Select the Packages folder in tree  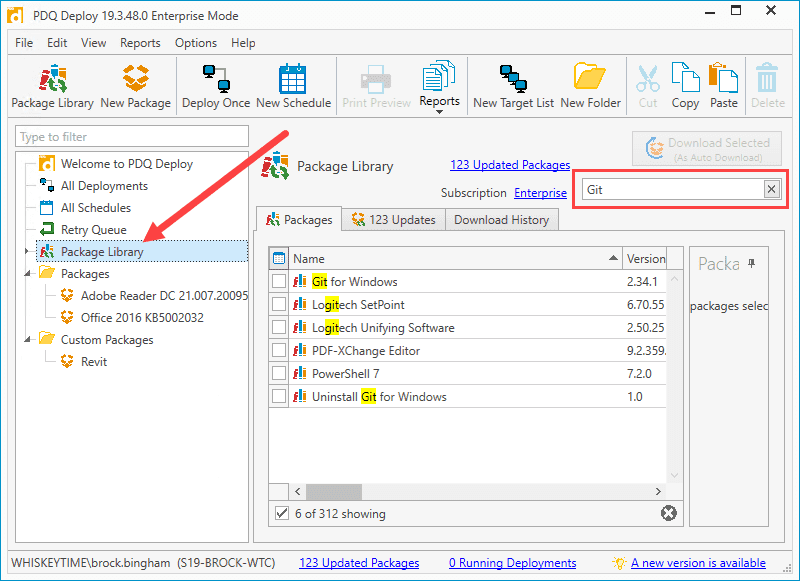pos(85,273)
